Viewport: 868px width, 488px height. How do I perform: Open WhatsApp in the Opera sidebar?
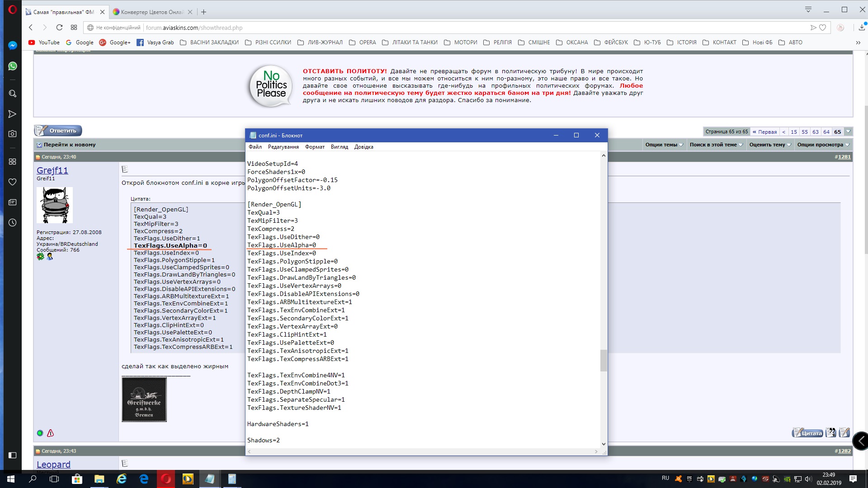pyautogui.click(x=13, y=66)
